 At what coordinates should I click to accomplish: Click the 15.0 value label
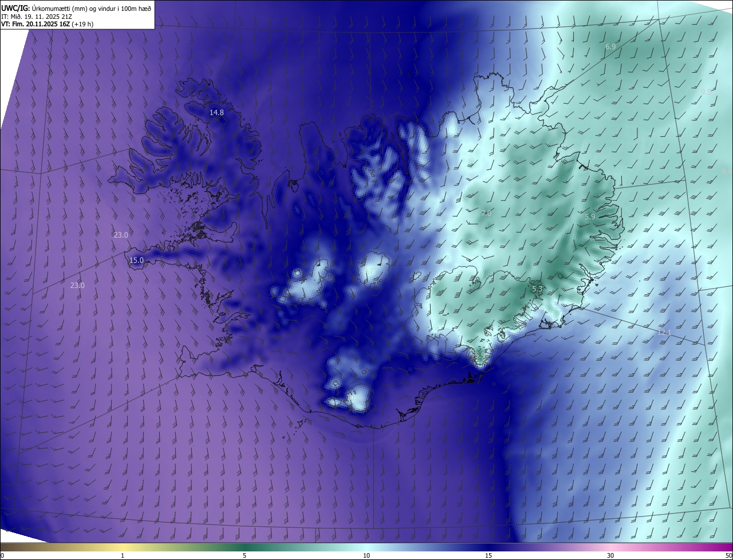136,261
